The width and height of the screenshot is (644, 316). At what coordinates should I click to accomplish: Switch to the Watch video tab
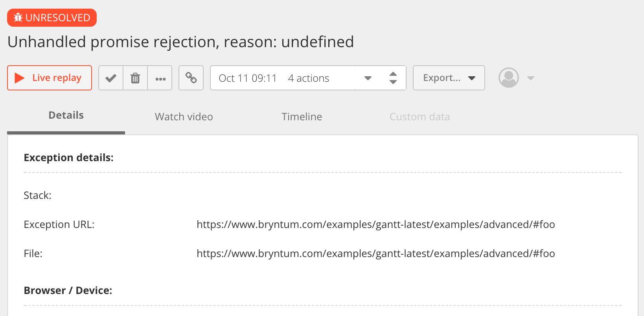[184, 117]
